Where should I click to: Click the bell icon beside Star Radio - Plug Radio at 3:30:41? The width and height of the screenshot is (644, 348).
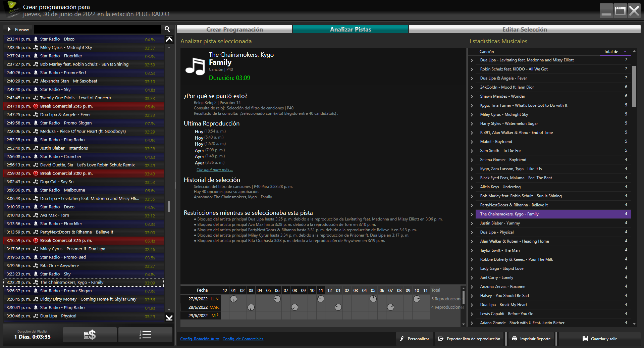(36, 308)
